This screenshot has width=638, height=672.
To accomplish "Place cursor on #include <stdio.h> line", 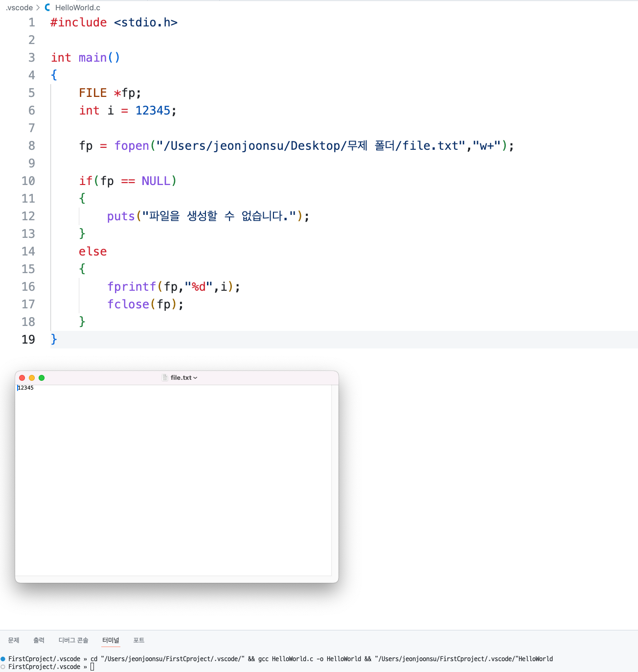I will point(114,23).
